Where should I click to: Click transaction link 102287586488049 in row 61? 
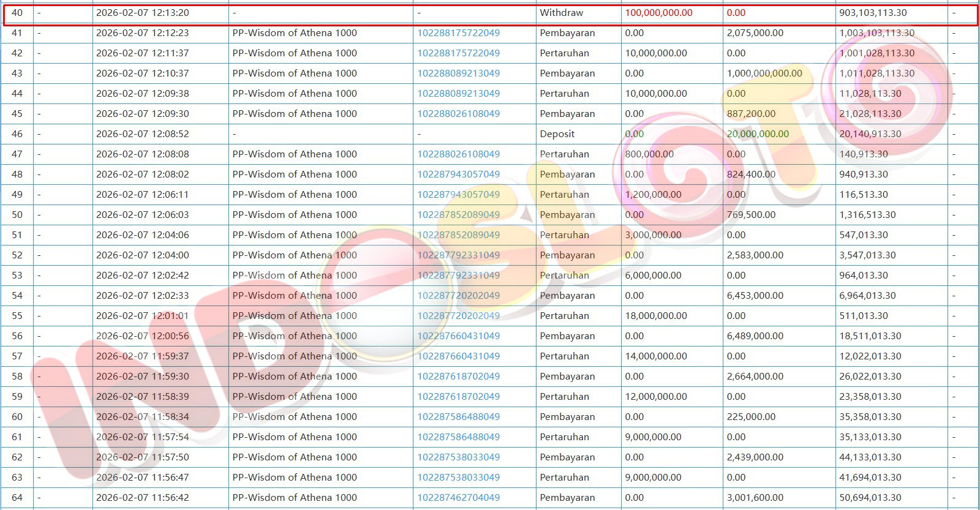tap(458, 437)
